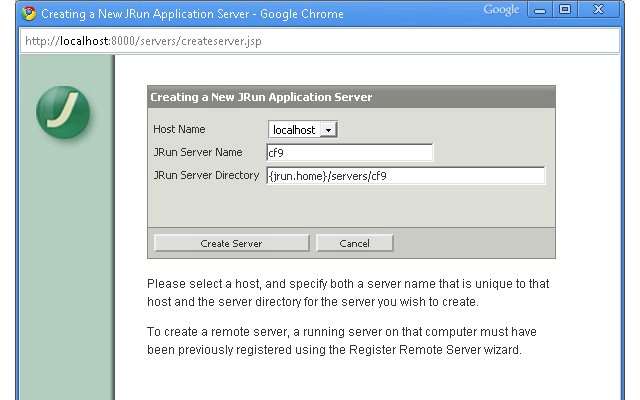Open the Host Name dropdown
This screenshot has width=640, height=400.
tap(302, 130)
